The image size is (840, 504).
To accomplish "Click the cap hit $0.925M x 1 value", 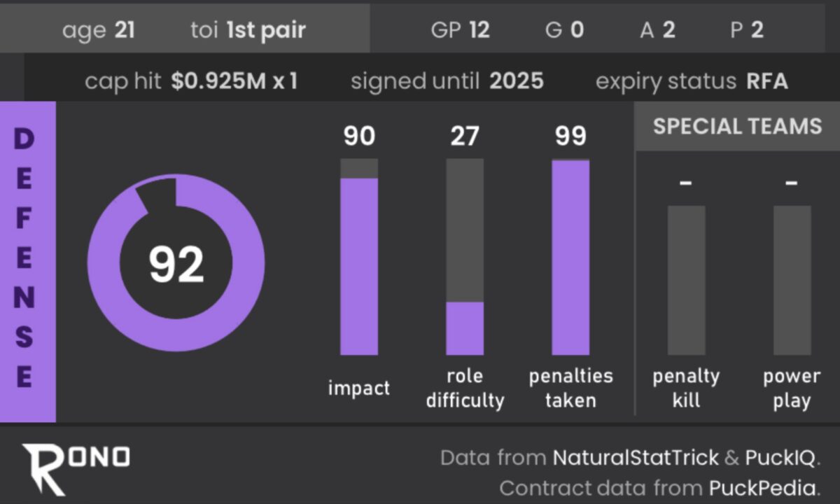I will click(x=234, y=81).
